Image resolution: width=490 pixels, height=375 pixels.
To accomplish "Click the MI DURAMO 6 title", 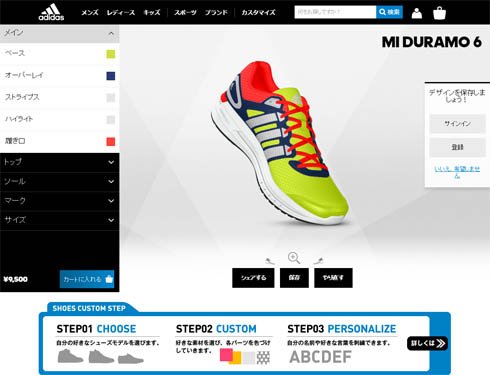I will [x=432, y=42].
